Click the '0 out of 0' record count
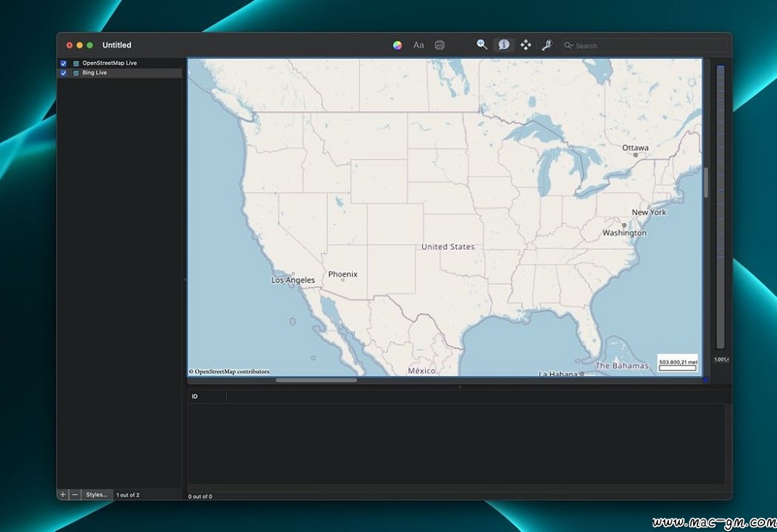Image resolution: width=777 pixels, height=532 pixels. pyautogui.click(x=200, y=496)
